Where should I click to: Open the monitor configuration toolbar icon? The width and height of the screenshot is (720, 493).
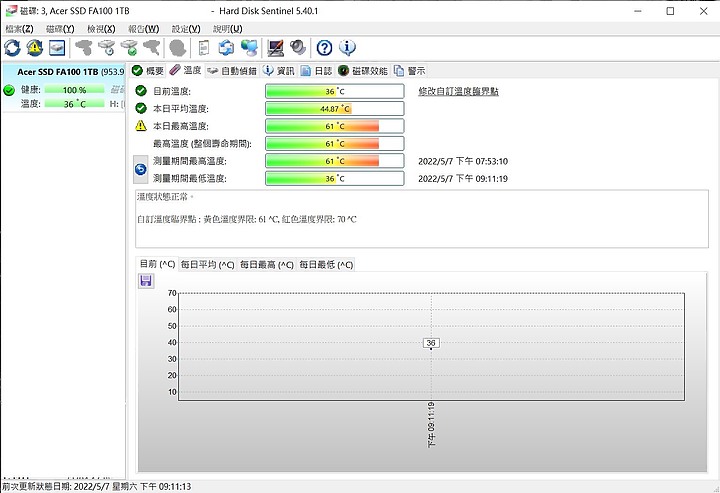pos(276,48)
